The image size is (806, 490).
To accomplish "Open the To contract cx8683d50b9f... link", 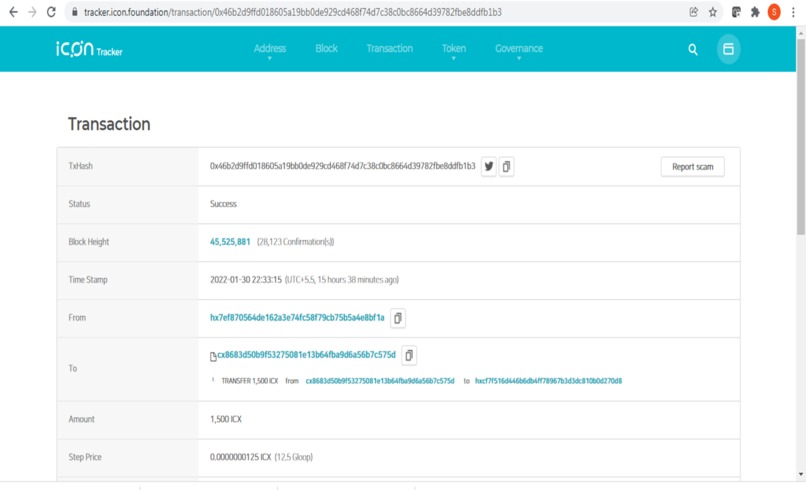I will (x=306, y=355).
